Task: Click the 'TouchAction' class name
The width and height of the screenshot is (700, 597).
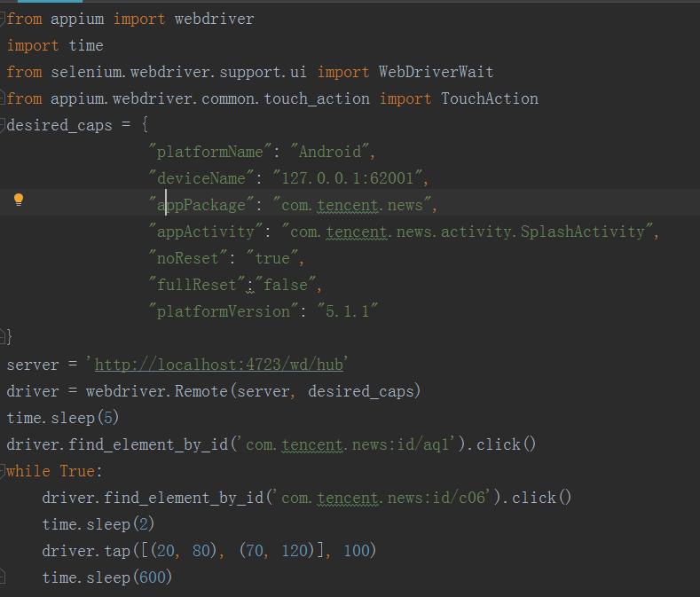Action: [x=490, y=98]
